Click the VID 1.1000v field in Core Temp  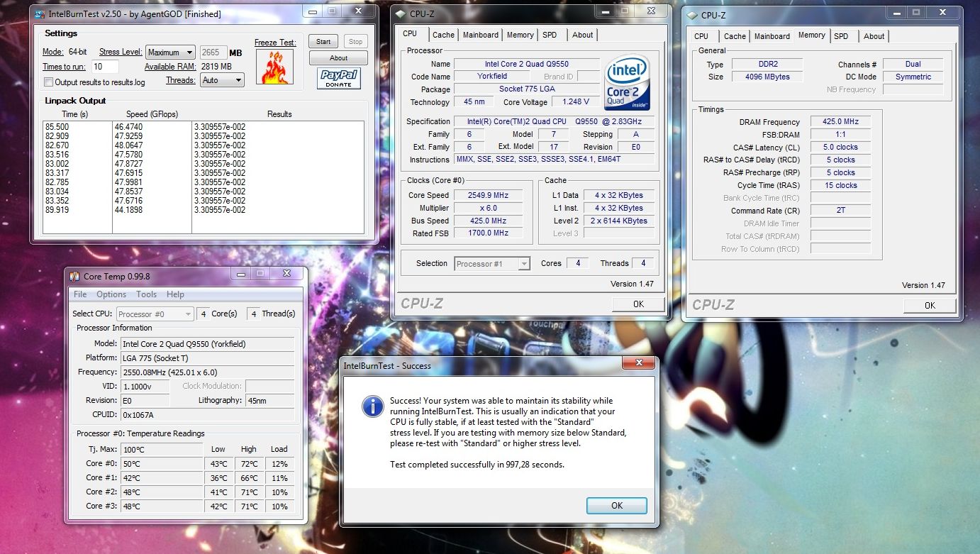pyautogui.click(x=145, y=386)
